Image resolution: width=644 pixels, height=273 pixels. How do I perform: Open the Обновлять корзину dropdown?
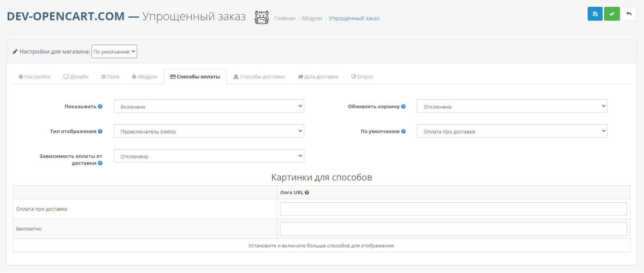pyautogui.click(x=512, y=107)
